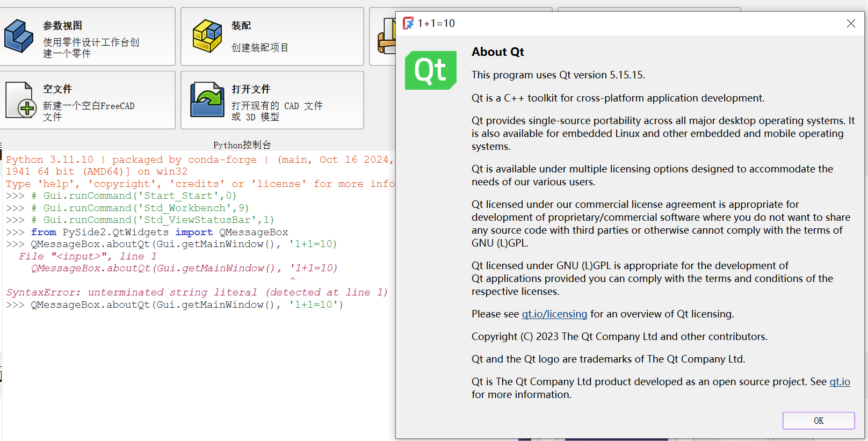Click the '新建一个空白FreeCAD 文件' description
Image resolution: width=868 pixels, height=441 pixels.
(89, 111)
